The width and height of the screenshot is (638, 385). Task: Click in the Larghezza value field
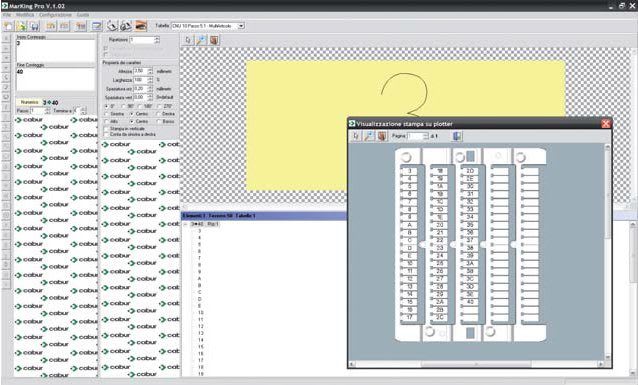(x=140, y=80)
